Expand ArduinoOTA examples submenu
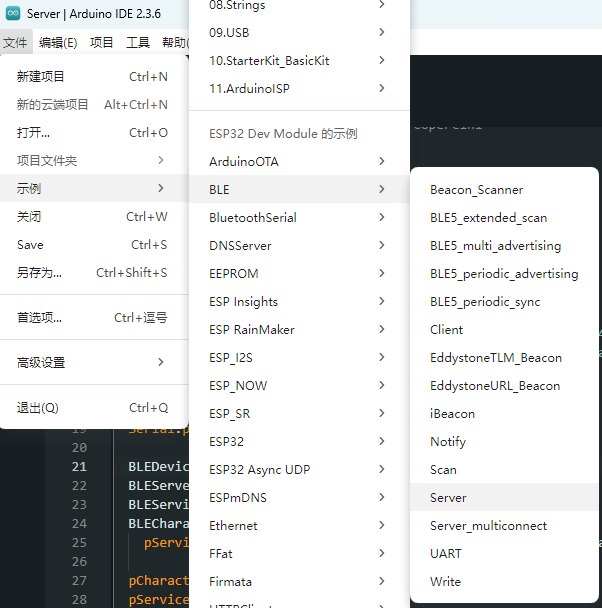This screenshot has width=602, height=608. [299, 161]
